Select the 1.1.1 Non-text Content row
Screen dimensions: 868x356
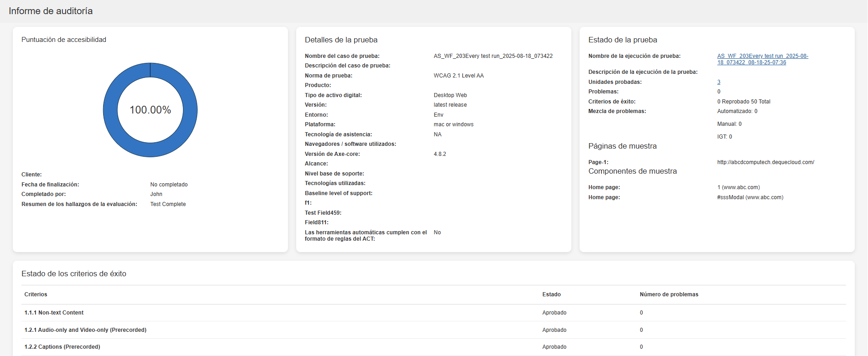[x=54, y=313]
